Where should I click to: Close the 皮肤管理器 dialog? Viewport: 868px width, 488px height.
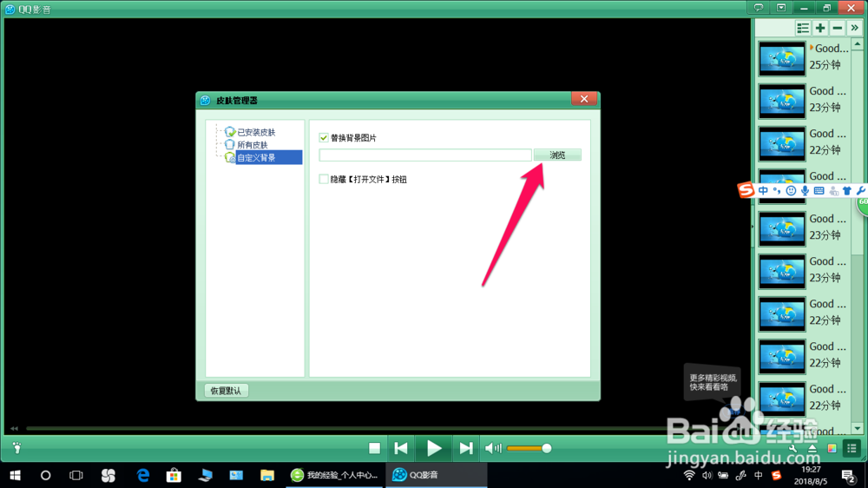click(584, 99)
